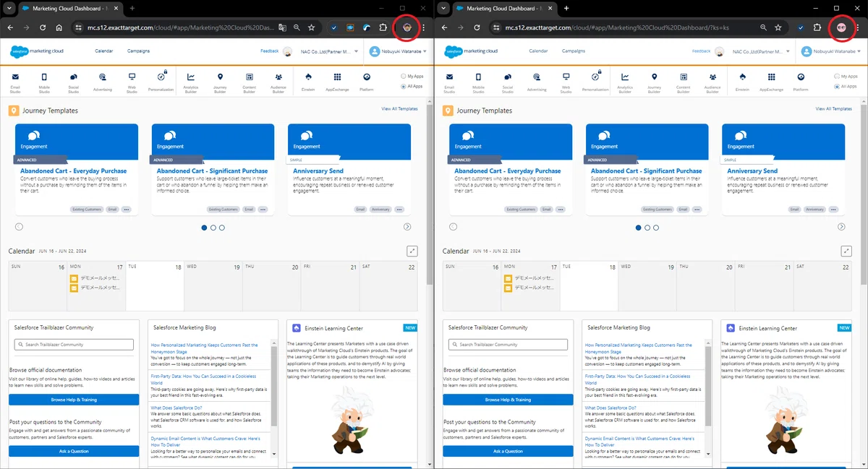
Task: Open Content Builder in the left window
Action: (249, 82)
